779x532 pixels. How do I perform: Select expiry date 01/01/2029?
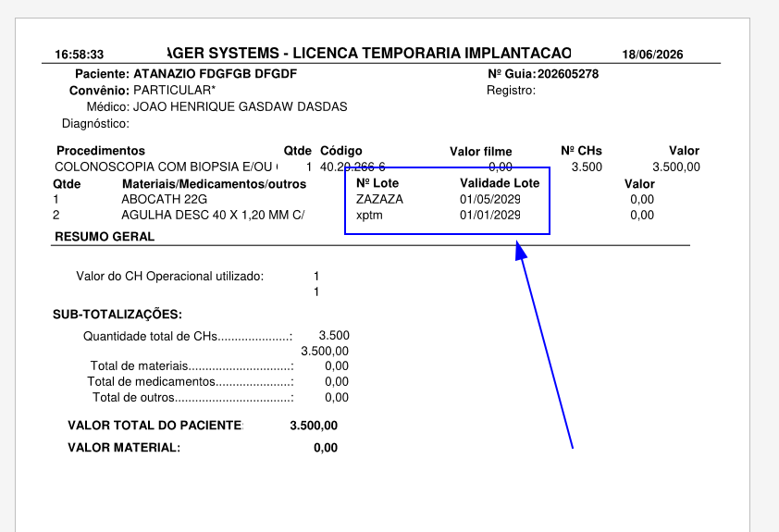point(489,215)
